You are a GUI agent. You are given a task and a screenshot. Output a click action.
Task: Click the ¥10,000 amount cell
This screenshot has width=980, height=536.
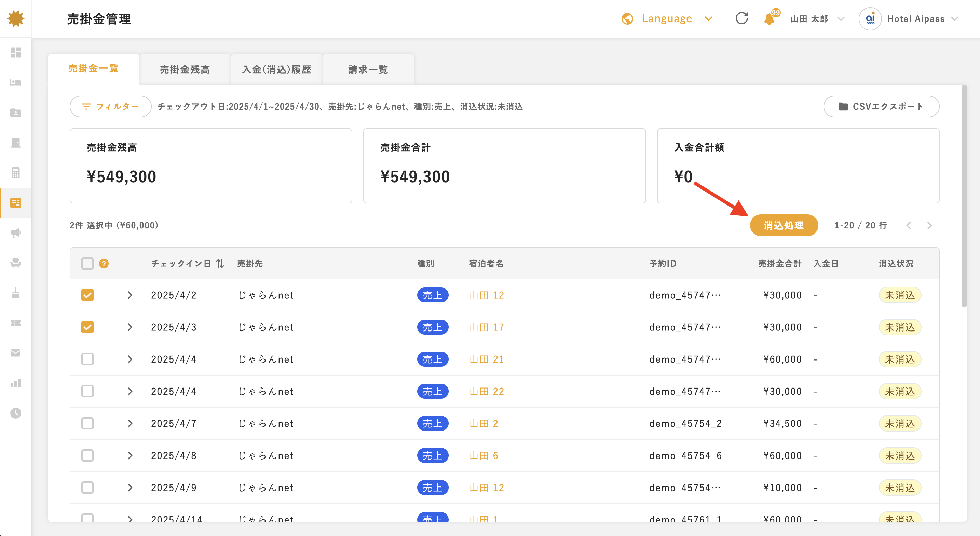pyautogui.click(x=782, y=487)
